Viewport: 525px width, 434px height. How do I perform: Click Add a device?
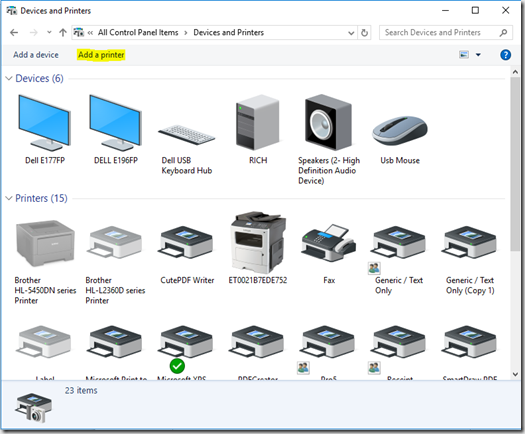point(36,55)
